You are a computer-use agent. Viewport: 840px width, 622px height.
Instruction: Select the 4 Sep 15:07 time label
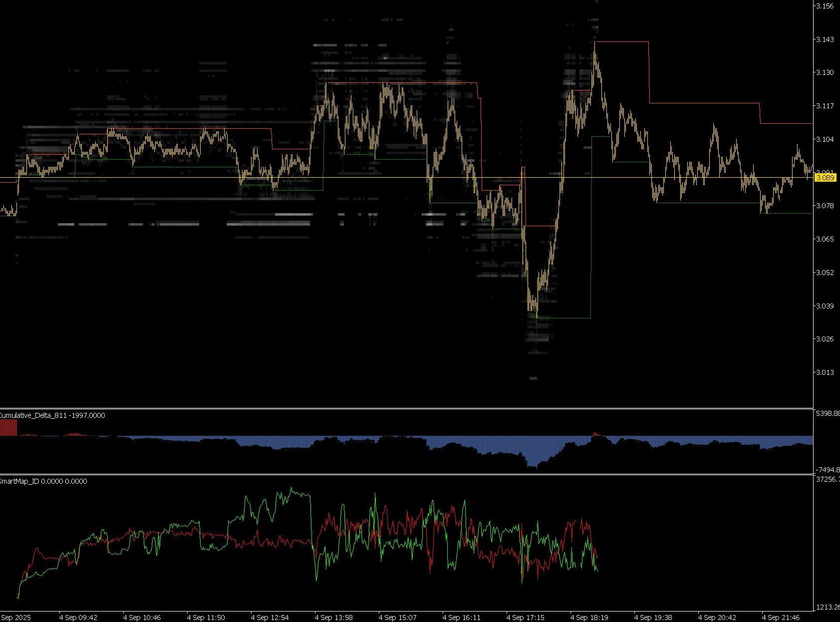(397, 618)
